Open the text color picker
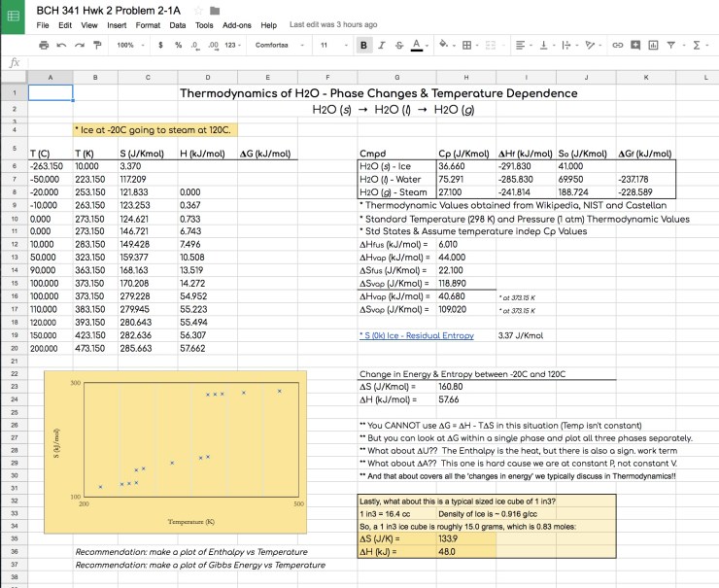The width and height of the screenshot is (719, 588). (419, 45)
